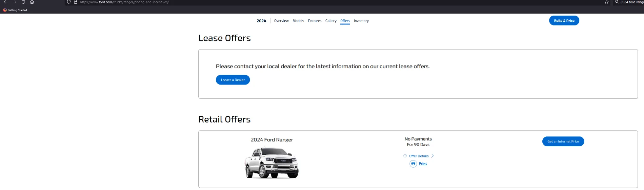This screenshot has height=190, width=644.
Task: Click the Locate a Dealer button
Action: point(233,80)
